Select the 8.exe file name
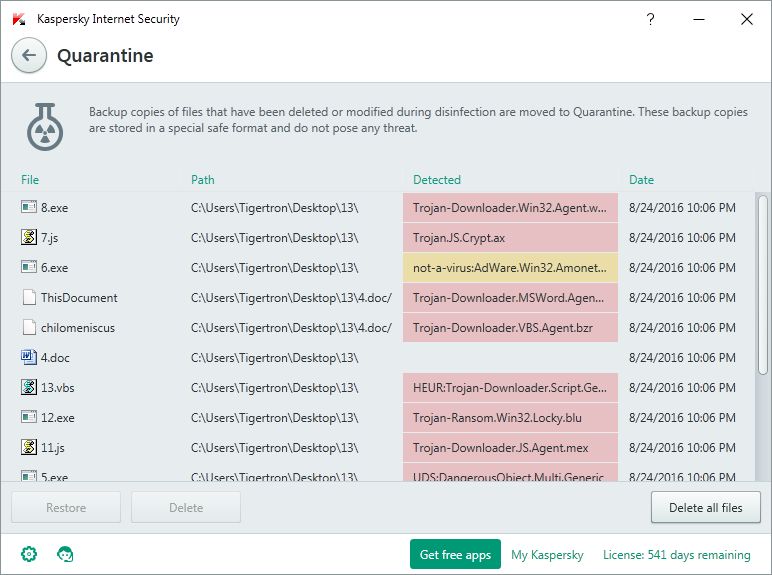Screen dimensions: 772x575 [55, 208]
